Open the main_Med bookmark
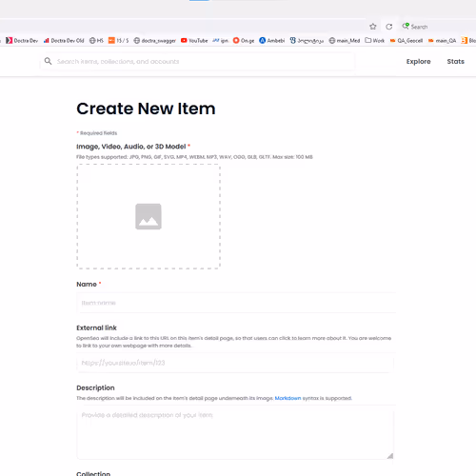This screenshot has height=476, width=476. click(345, 41)
